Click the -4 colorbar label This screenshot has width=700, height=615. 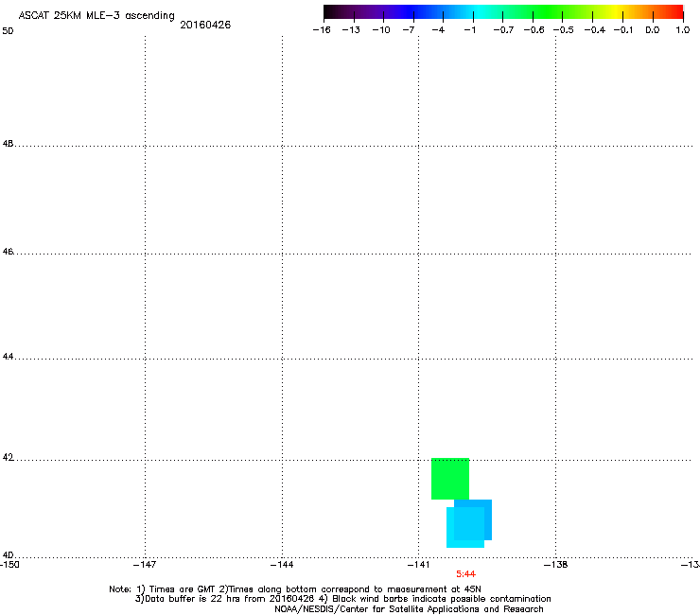pyautogui.click(x=438, y=30)
